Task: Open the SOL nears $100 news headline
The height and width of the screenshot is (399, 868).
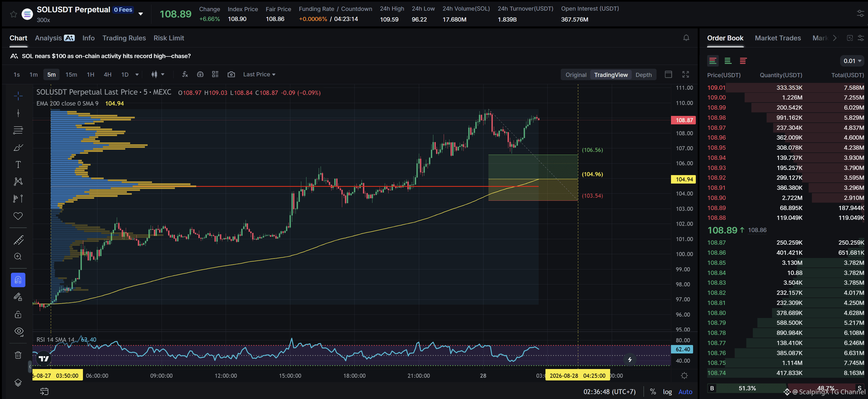Action: tap(106, 56)
